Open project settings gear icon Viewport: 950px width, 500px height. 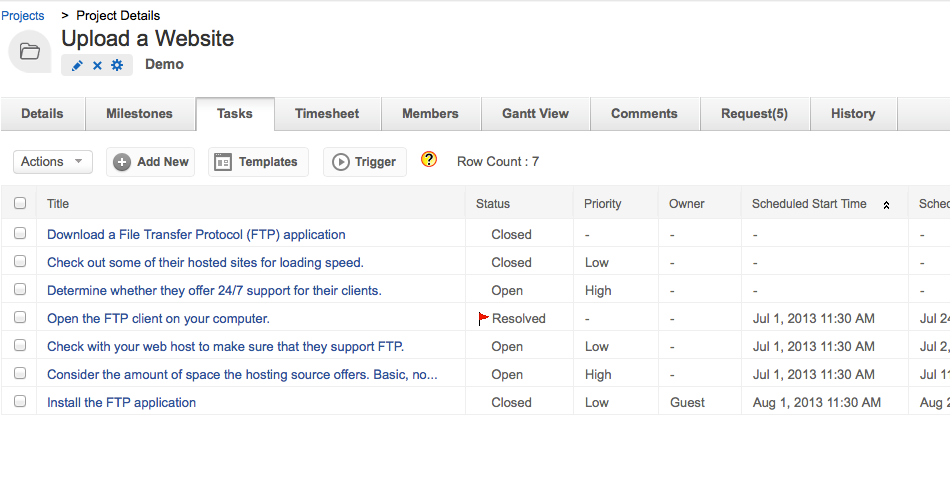pos(117,65)
